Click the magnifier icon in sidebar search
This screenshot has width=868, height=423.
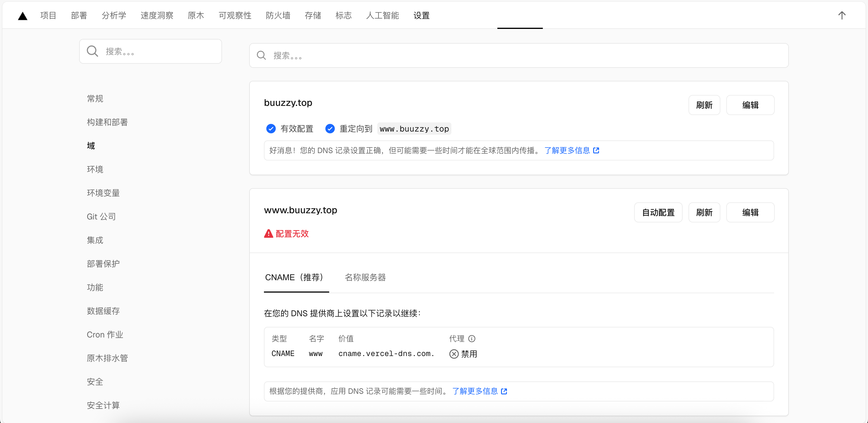tap(92, 51)
